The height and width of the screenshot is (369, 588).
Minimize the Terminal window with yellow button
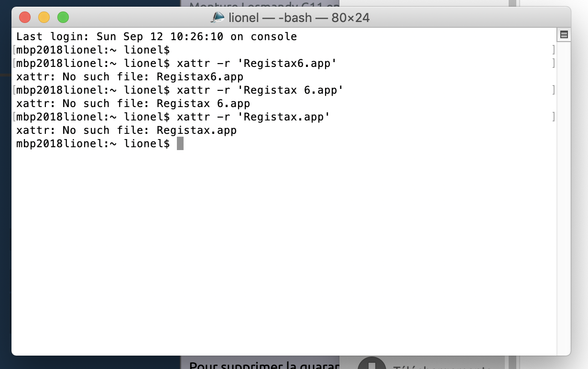point(44,18)
